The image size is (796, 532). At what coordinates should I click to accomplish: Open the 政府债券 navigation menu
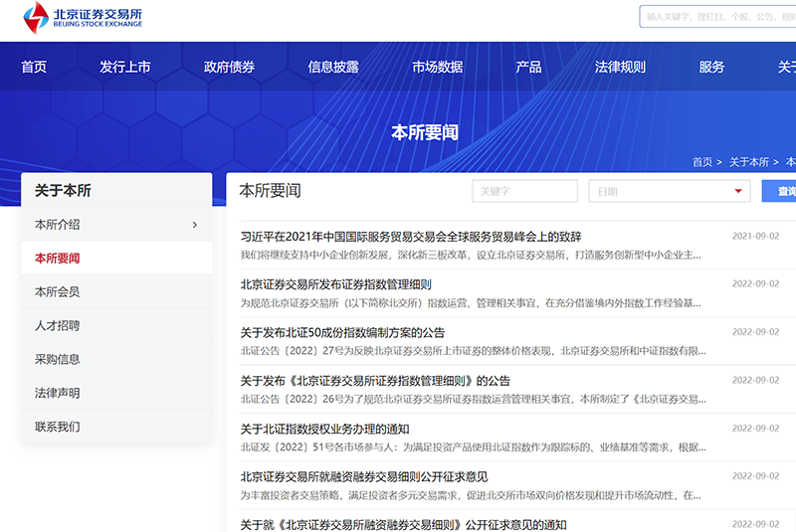click(x=229, y=67)
